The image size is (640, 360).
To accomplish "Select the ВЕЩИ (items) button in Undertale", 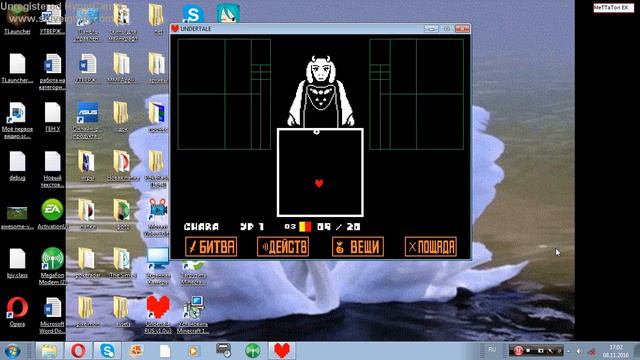I will [358, 247].
